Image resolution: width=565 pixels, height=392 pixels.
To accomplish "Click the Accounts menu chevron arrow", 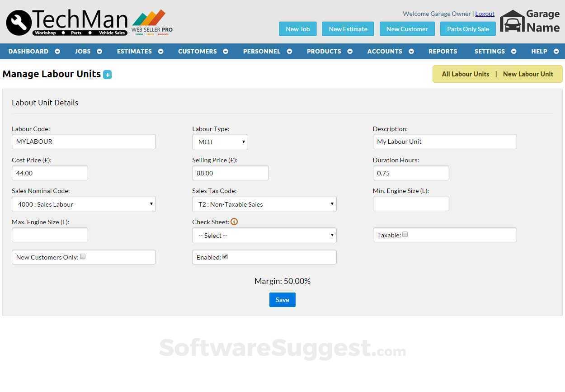I will 410,51.
